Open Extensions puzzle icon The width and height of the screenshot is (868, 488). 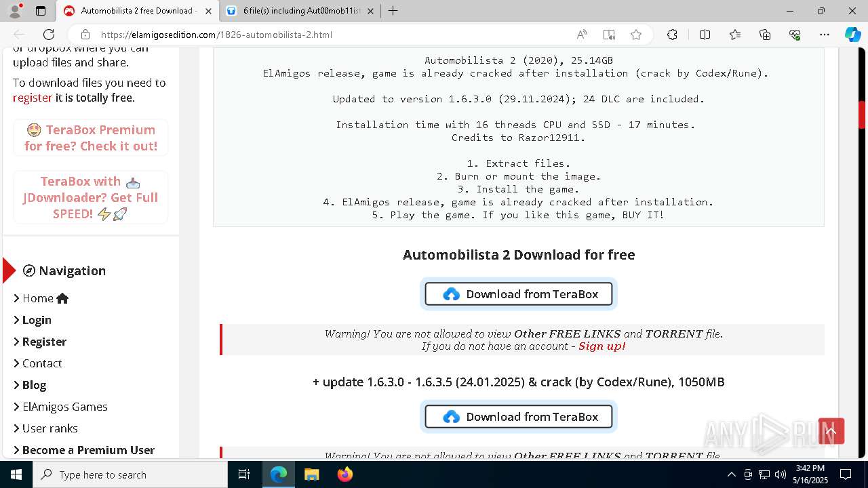point(672,35)
